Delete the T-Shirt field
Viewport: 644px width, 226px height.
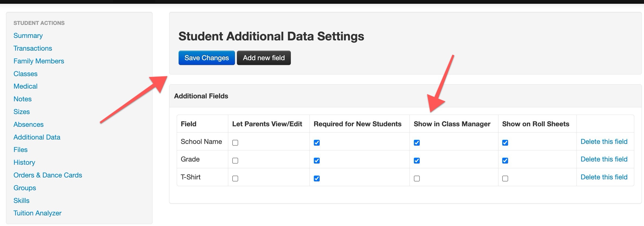[604, 177]
